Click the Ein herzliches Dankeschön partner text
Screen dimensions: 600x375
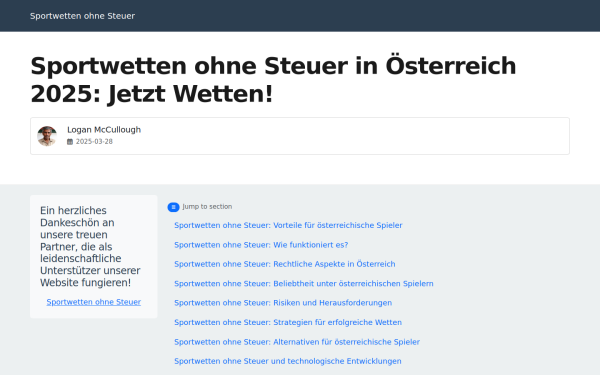coord(90,246)
